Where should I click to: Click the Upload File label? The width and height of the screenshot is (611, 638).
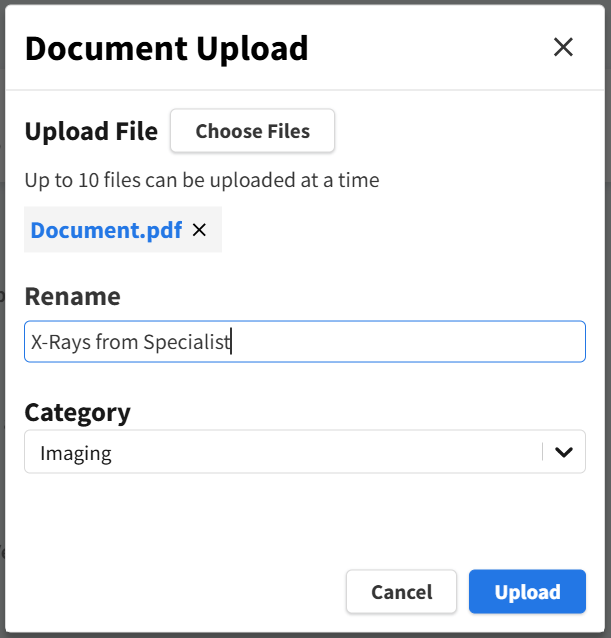pos(91,131)
